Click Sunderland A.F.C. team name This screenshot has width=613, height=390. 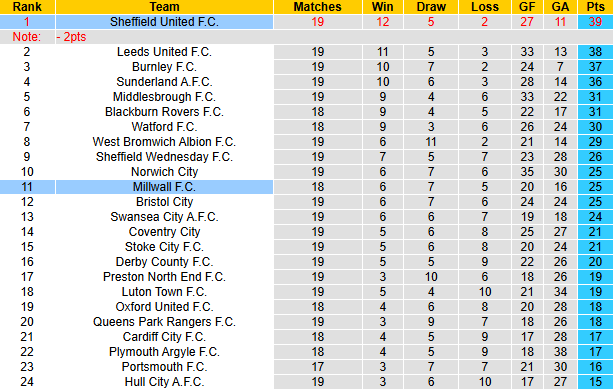coord(164,82)
